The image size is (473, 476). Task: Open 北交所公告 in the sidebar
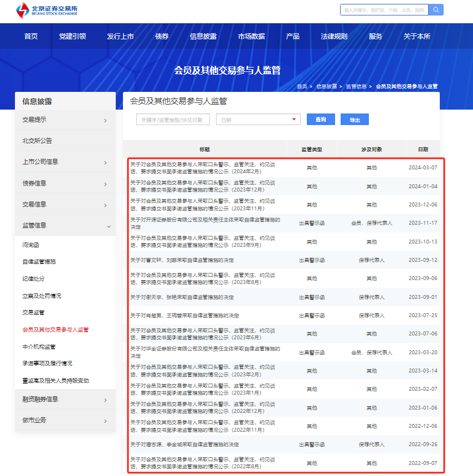point(37,141)
